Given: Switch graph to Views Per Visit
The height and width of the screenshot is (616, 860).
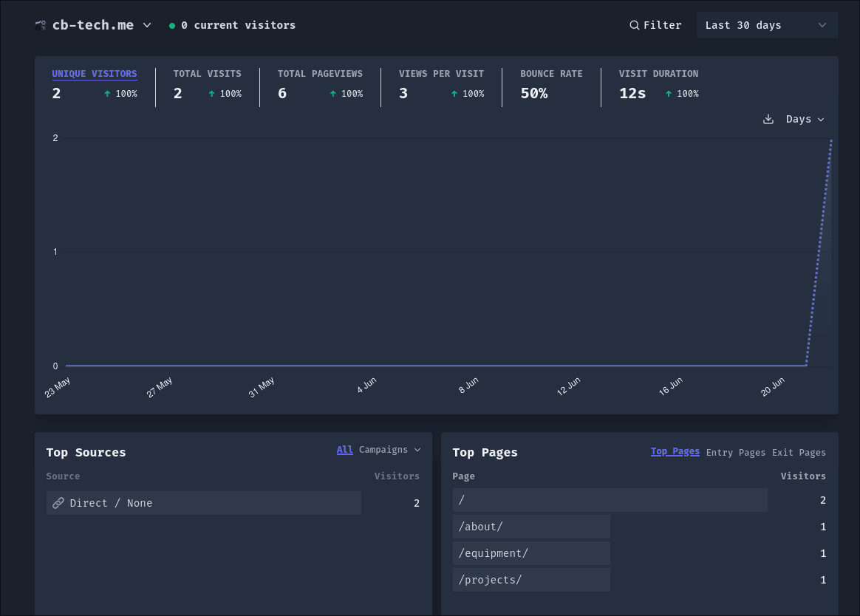Looking at the screenshot, I should click(441, 74).
